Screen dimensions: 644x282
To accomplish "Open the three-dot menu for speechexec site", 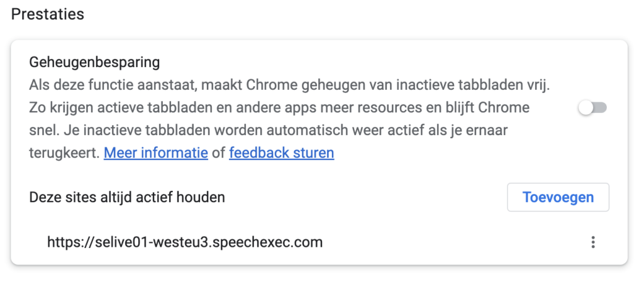I will coord(592,242).
